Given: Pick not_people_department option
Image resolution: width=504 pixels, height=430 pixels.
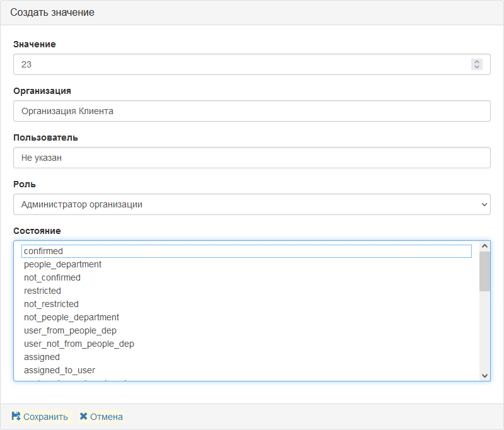Looking at the screenshot, I should (71, 317).
